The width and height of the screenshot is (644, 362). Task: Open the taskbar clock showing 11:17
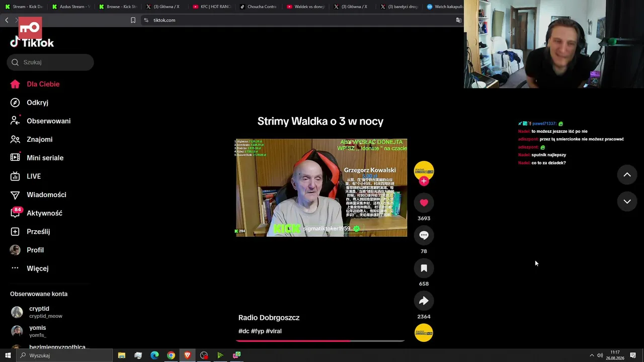pos(615,355)
